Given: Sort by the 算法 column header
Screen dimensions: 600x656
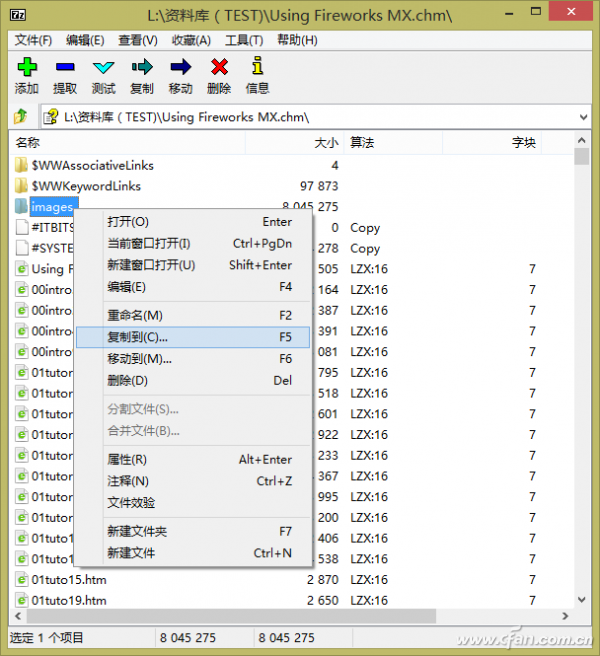Looking at the screenshot, I should pyautogui.click(x=393, y=143).
